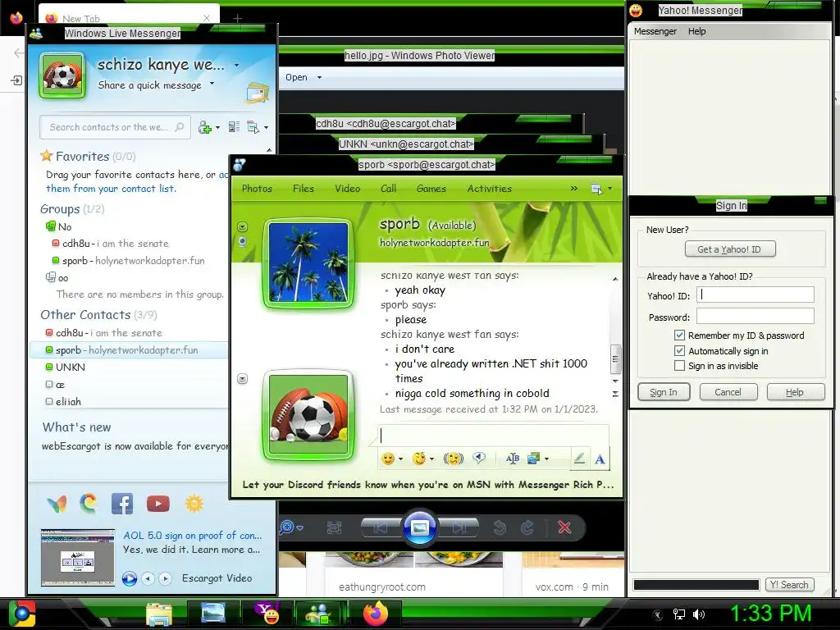
Task: Click the zoom magnifier in Photo Viewer
Action: point(286,527)
